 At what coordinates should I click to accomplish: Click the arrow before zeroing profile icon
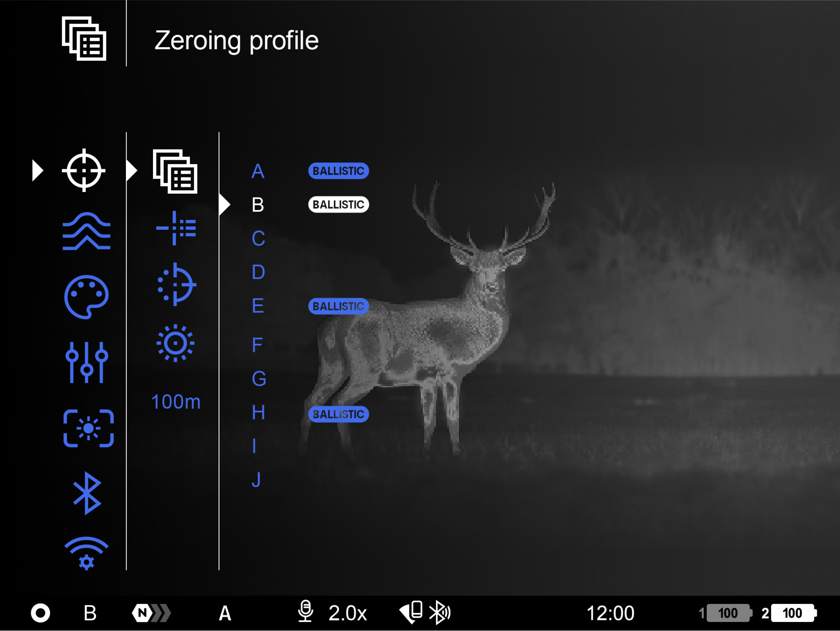pos(132,171)
